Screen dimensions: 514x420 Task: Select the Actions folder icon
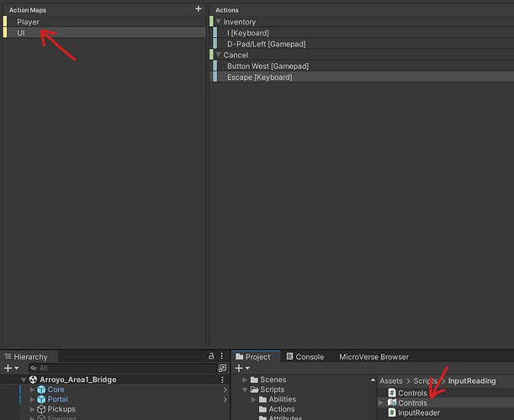click(x=263, y=409)
